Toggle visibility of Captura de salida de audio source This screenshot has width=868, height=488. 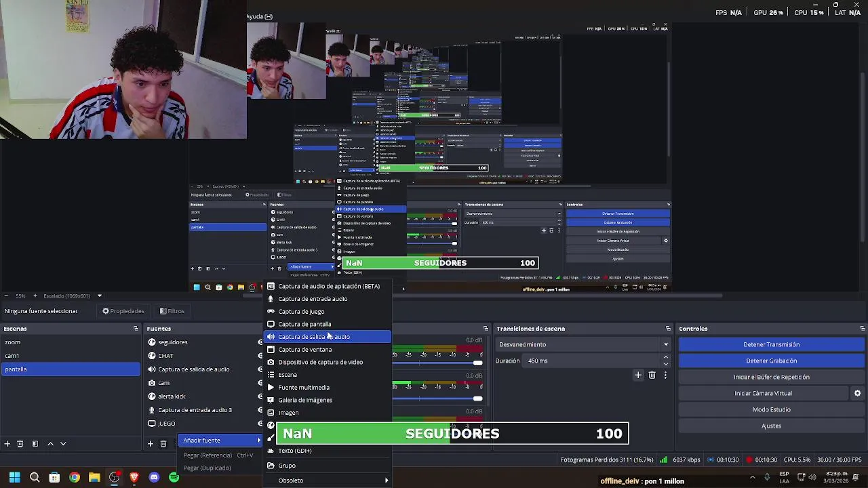coord(260,369)
